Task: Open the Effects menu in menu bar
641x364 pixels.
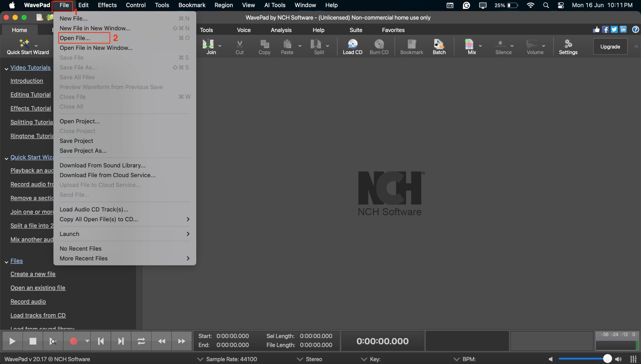Action: 107,5
